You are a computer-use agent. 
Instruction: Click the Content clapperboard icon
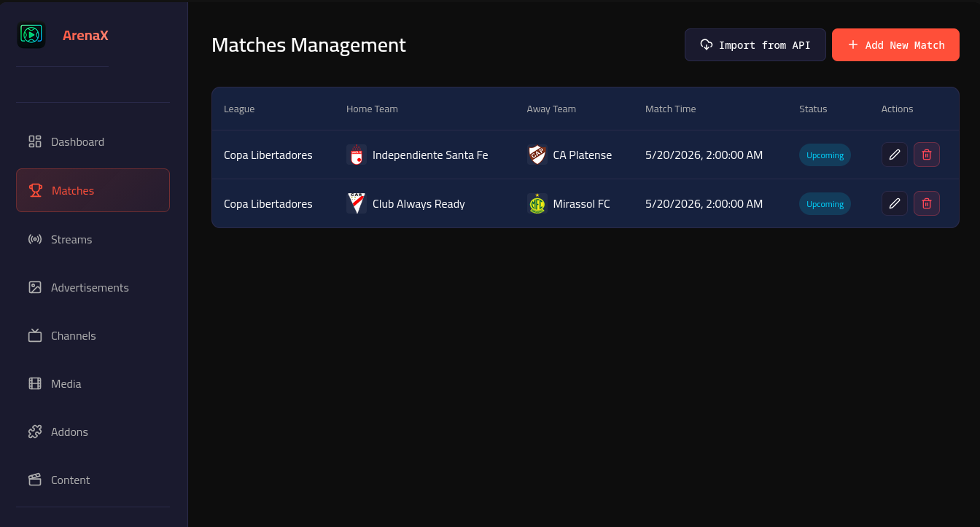35,480
